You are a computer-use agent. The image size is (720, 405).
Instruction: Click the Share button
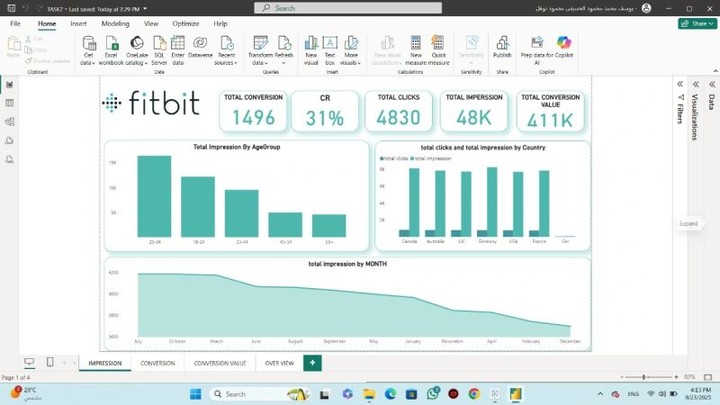pos(697,23)
